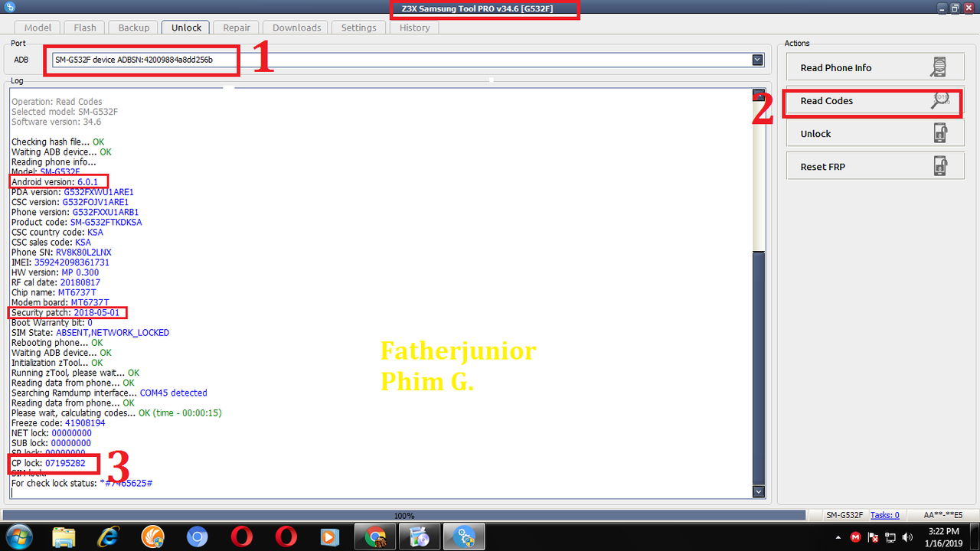Click the log scrollbar down arrow
The width and height of the screenshot is (980, 551).
(x=759, y=491)
